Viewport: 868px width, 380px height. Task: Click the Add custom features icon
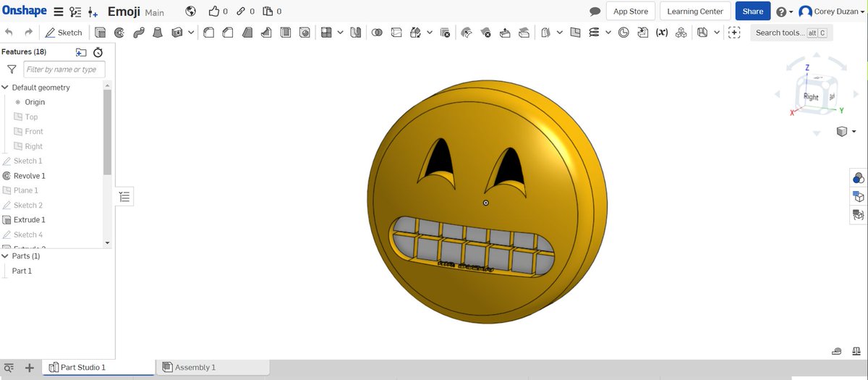pyautogui.click(x=734, y=33)
